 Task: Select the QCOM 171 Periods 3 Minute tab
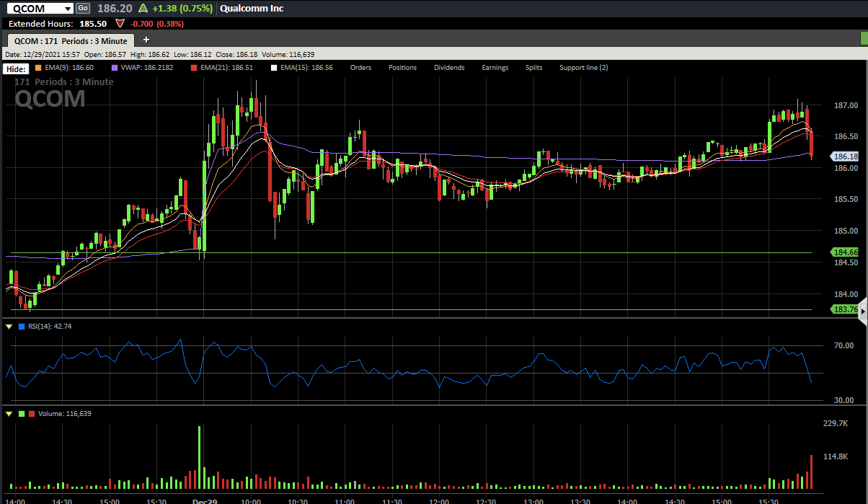coord(70,40)
